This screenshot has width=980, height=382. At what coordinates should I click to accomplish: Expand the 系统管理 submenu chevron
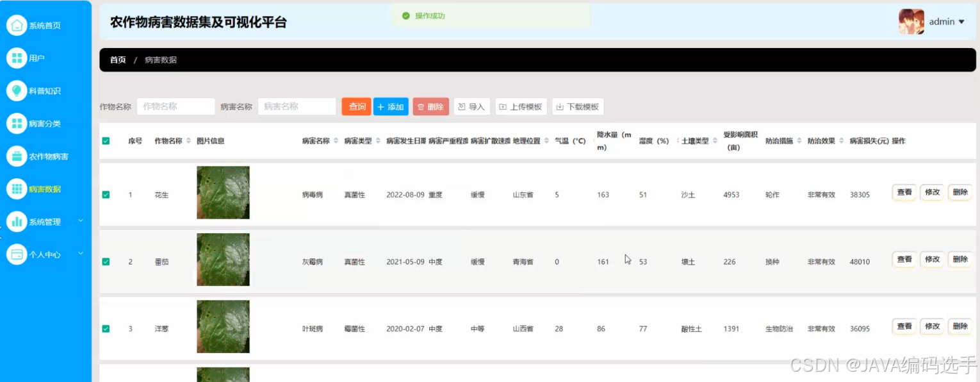[x=81, y=220]
